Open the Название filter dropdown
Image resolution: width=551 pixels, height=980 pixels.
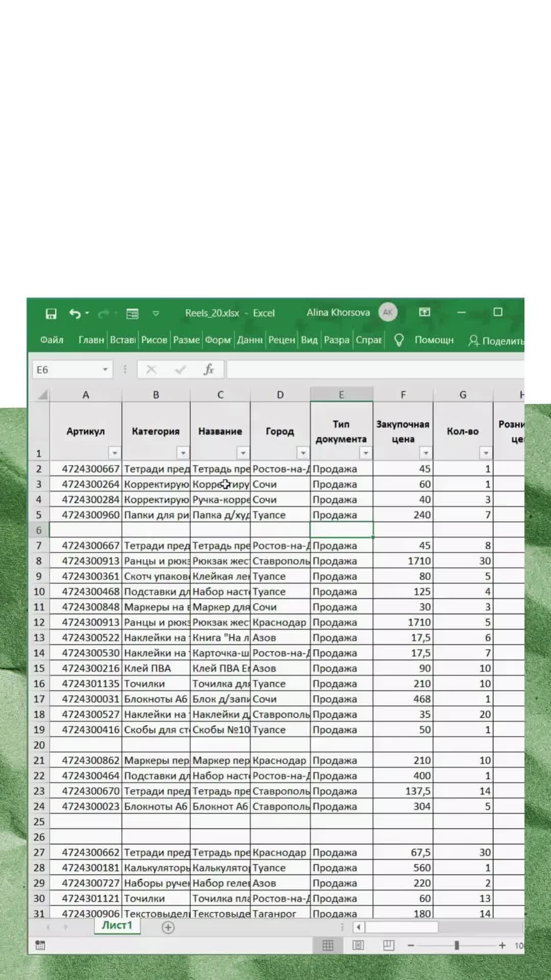(243, 453)
